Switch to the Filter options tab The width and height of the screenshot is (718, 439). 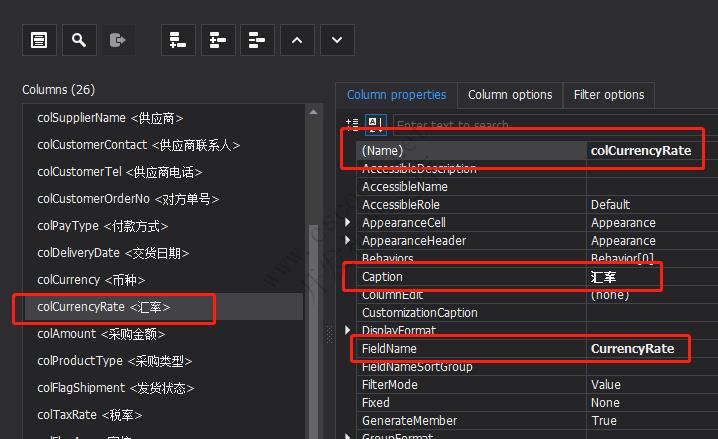608,95
